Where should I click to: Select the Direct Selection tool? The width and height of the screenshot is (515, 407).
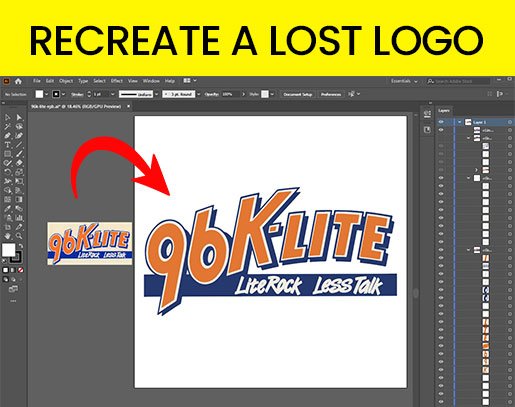(19, 117)
